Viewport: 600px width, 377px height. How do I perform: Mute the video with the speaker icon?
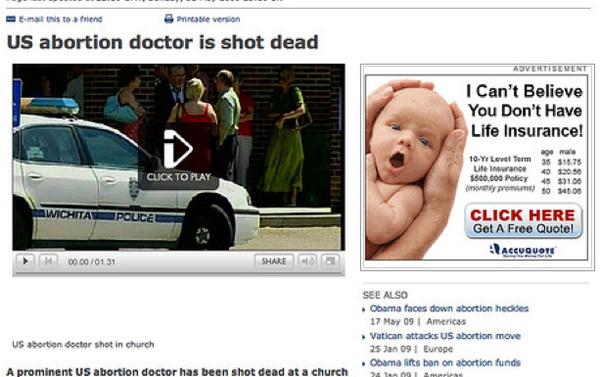pos(307,261)
